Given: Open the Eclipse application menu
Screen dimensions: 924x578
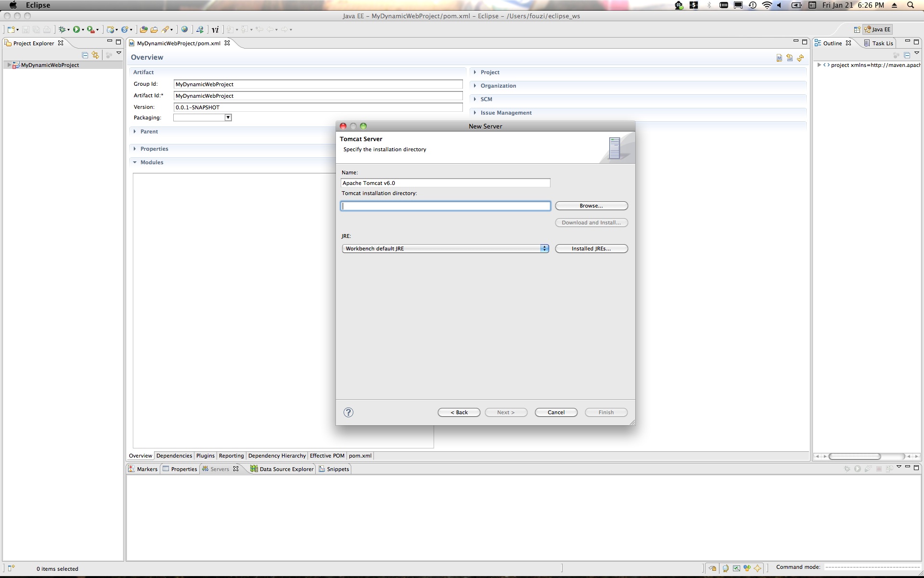Looking at the screenshot, I should click(38, 5).
